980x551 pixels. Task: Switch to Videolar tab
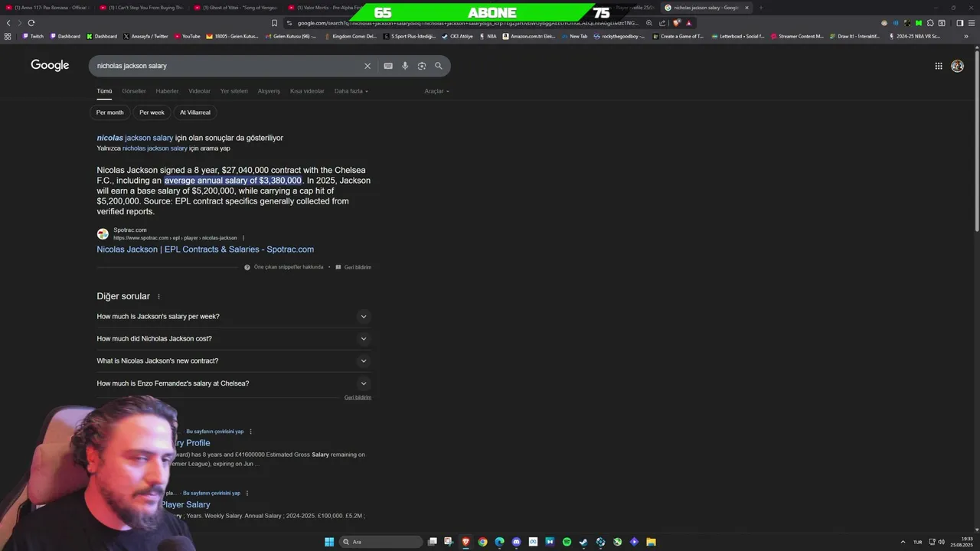point(199,91)
